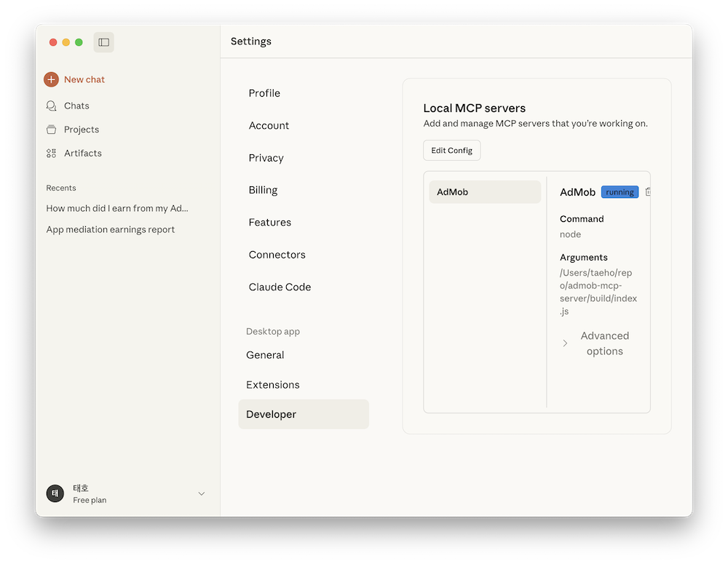Expand Advanced options chevron
728x564 pixels.
(x=565, y=343)
